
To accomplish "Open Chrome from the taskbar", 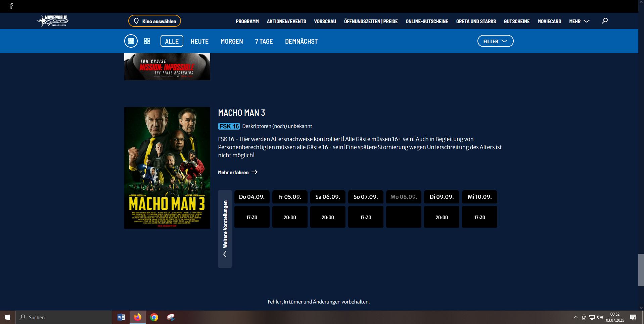I will (154, 317).
